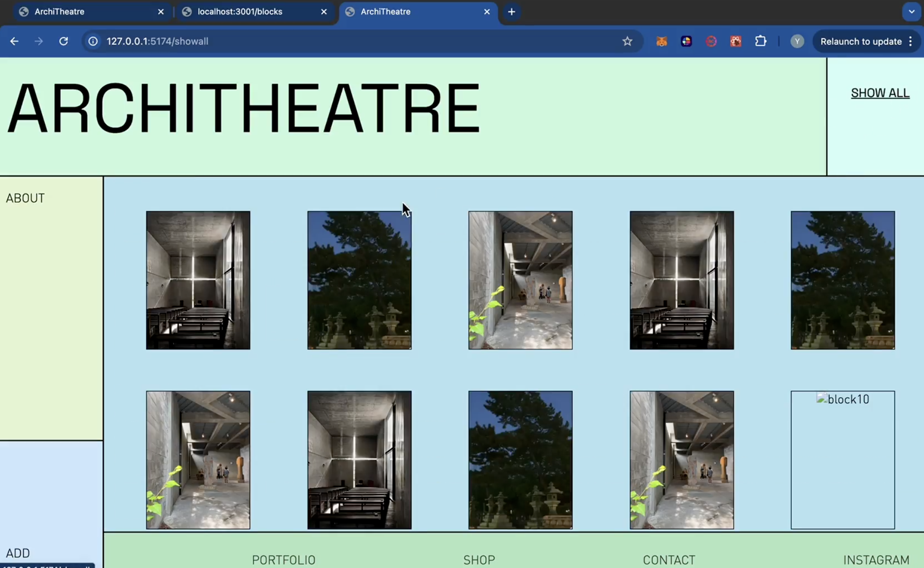Image resolution: width=924 pixels, height=568 pixels.
Task: Click the SHOW ALL link
Action: [x=880, y=93]
